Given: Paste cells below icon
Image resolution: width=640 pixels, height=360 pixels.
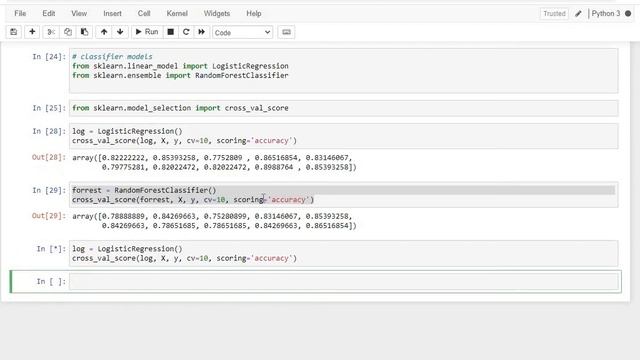Looking at the screenshot, I should pyautogui.click(x=84, y=32).
